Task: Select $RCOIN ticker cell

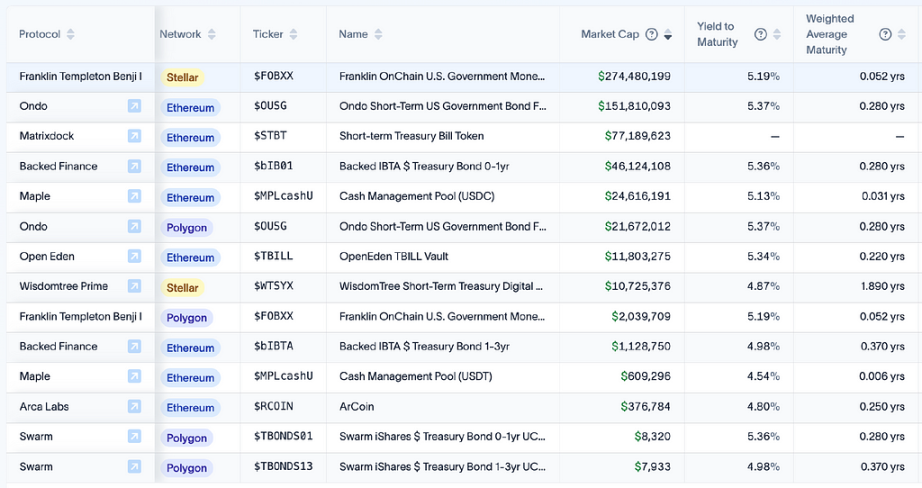Action: pos(273,406)
